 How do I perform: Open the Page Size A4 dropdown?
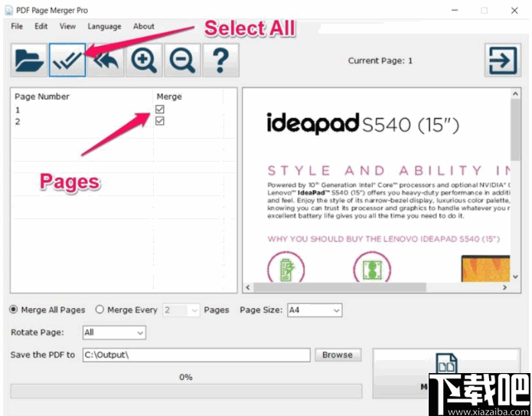coord(315,310)
